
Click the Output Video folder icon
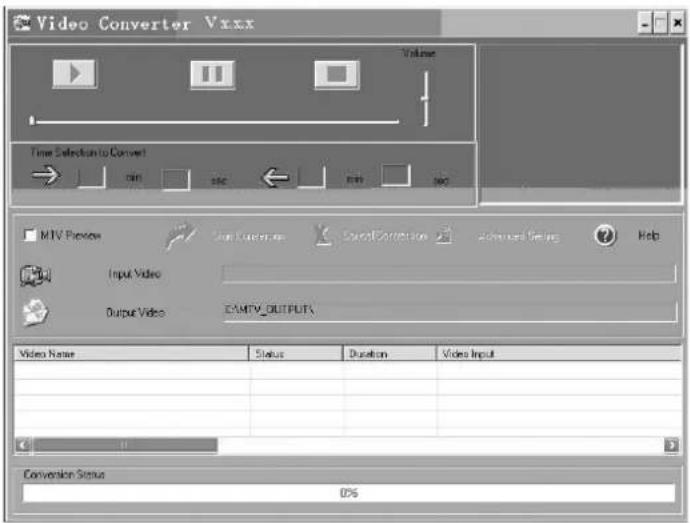[x=35, y=312]
